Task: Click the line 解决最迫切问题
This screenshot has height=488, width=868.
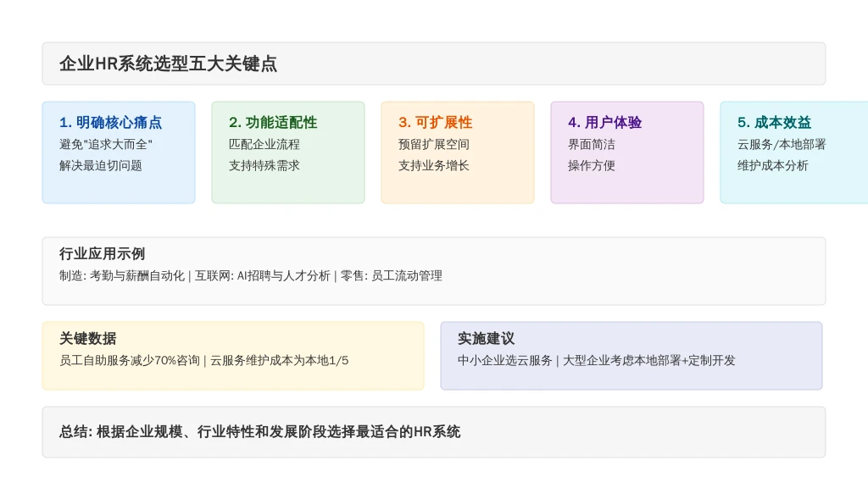Action: 101,165
